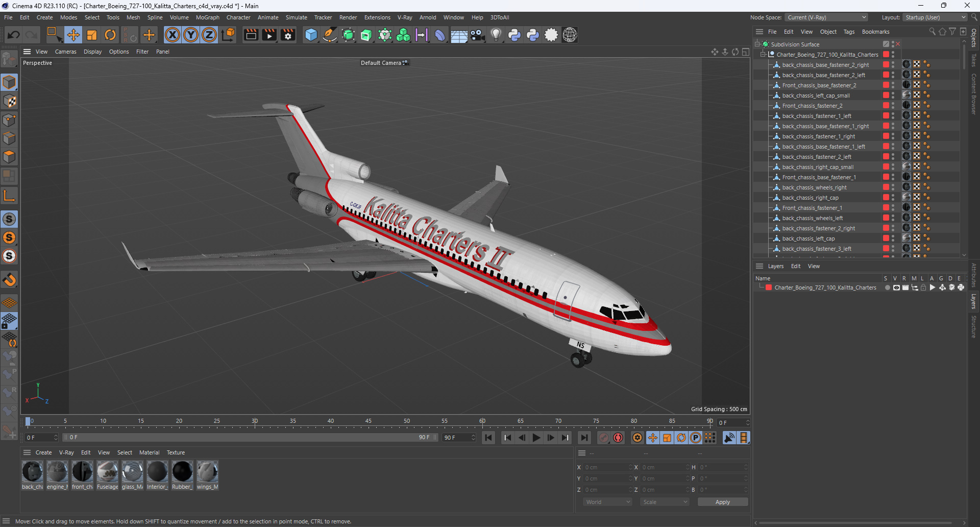Open the V-Ray menu

point(405,17)
